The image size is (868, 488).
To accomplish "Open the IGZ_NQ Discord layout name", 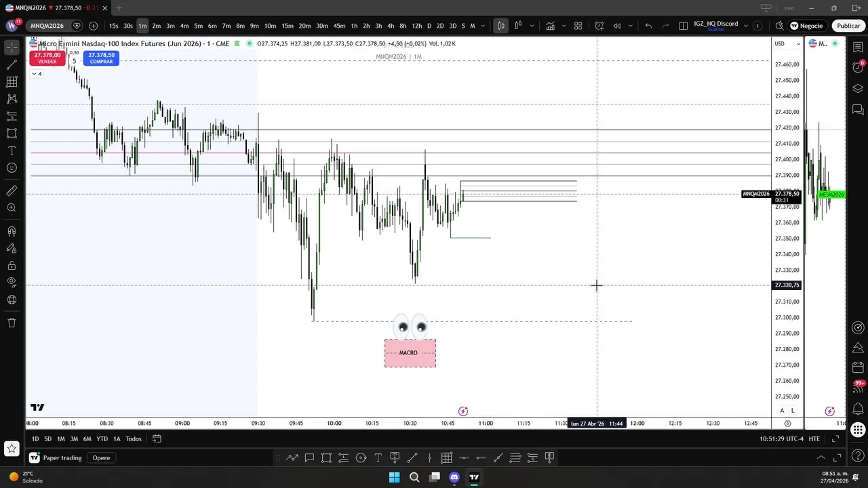I will [715, 26].
